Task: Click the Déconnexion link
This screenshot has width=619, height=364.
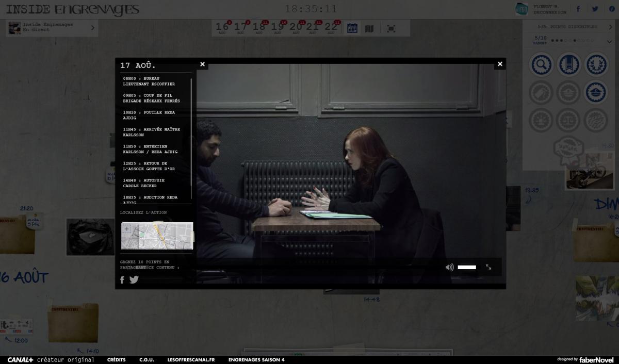Action: [x=550, y=12]
